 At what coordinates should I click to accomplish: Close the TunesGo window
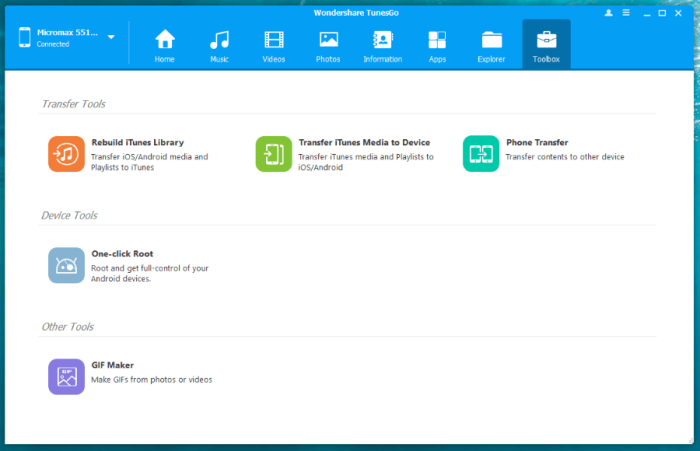678,13
